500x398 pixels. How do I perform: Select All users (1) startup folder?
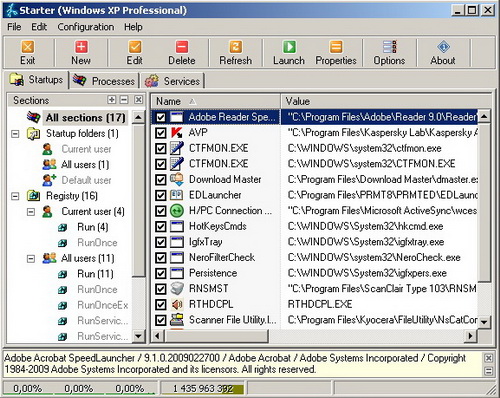click(85, 165)
